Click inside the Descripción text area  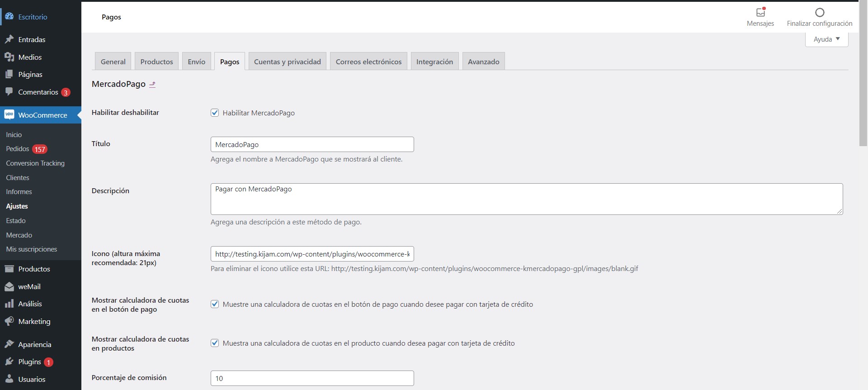pyautogui.click(x=527, y=199)
